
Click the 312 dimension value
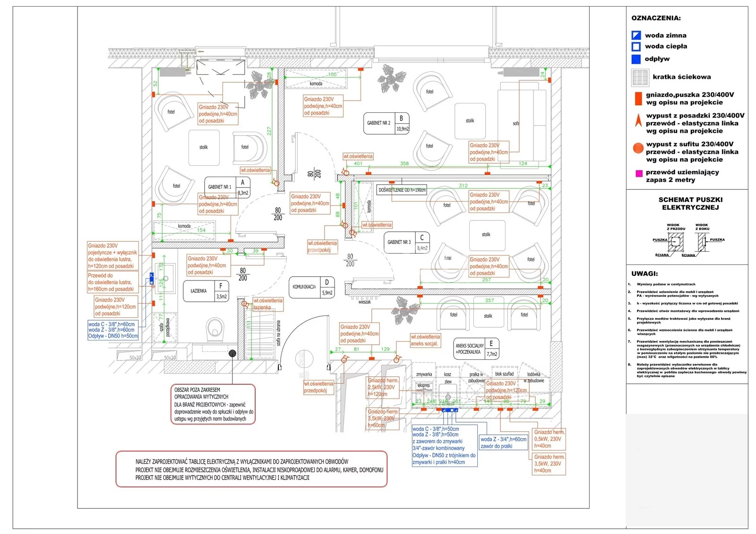point(463,186)
